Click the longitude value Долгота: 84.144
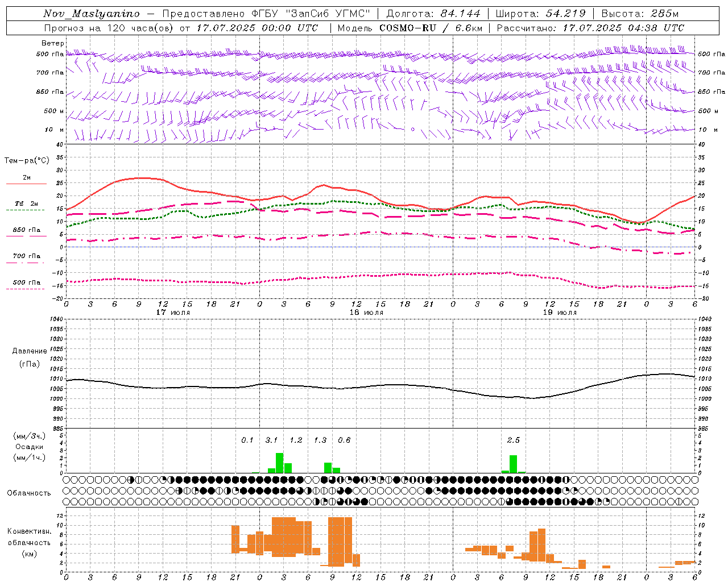 [433, 14]
